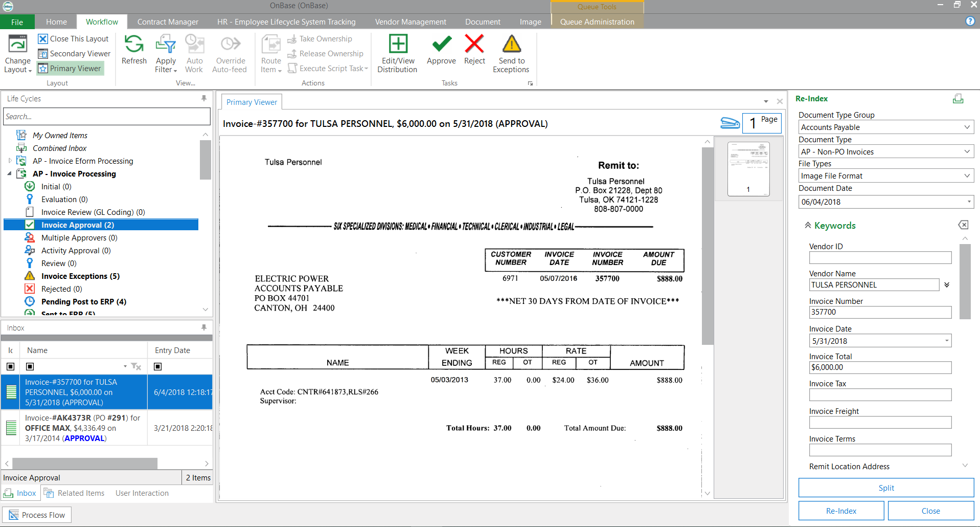Image resolution: width=980 pixels, height=527 pixels.
Task: Click the inbox horizontal scrollbar
Action: [84, 464]
